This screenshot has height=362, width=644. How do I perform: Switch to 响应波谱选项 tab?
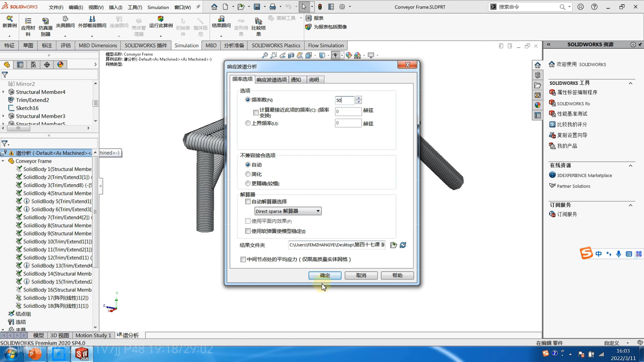(x=272, y=80)
